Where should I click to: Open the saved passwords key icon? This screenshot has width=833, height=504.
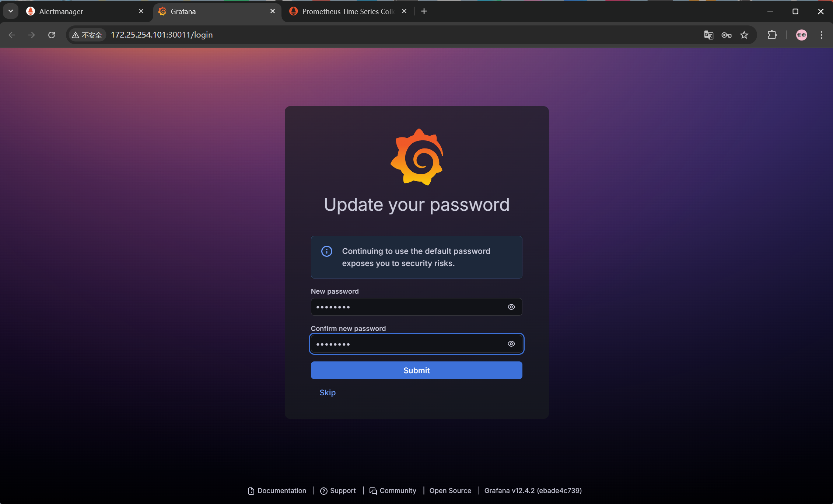click(726, 35)
